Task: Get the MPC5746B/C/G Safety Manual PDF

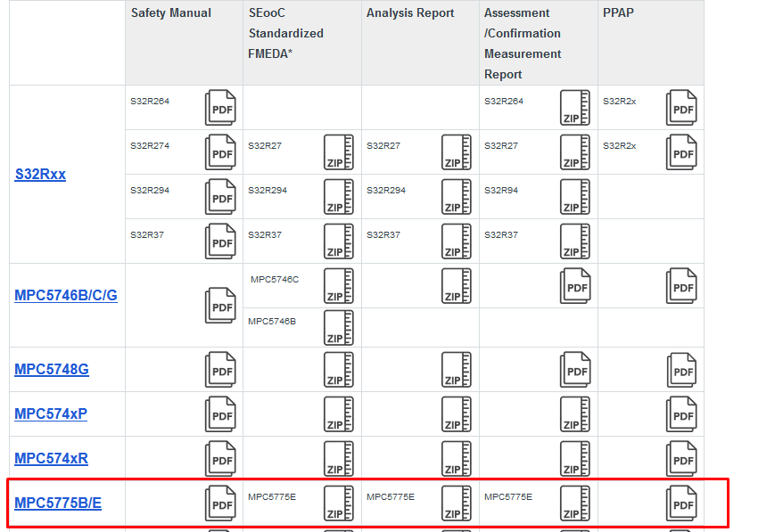Action: click(x=220, y=306)
